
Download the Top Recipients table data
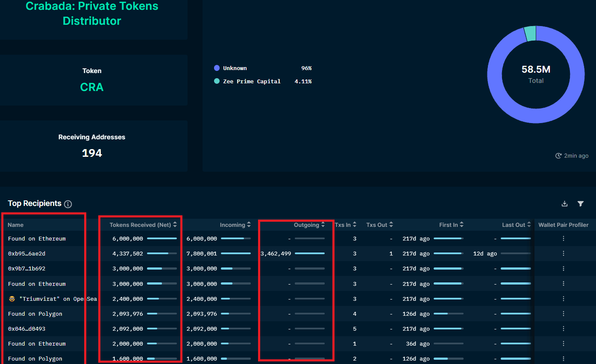564,204
